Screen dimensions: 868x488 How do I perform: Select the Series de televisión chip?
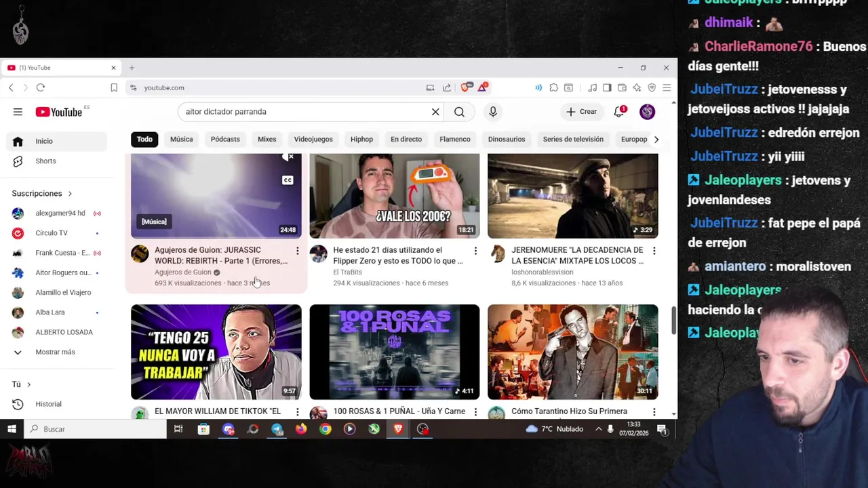573,140
